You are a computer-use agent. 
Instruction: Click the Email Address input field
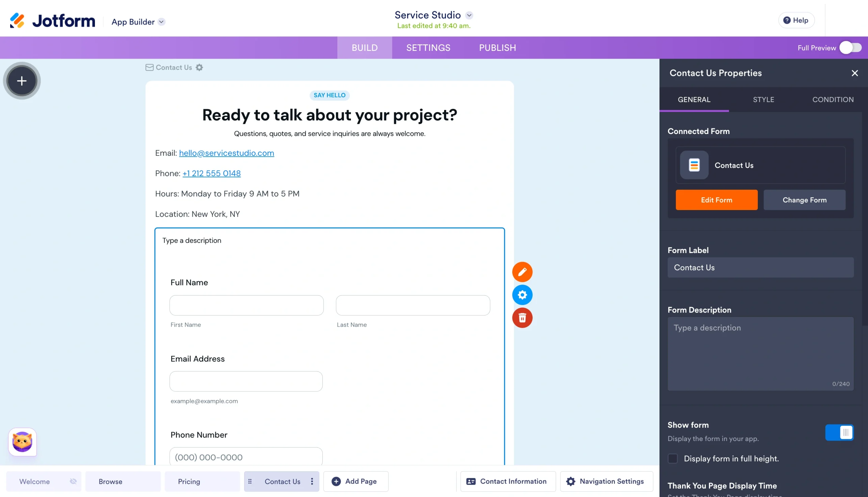click(x=246, y=381)
